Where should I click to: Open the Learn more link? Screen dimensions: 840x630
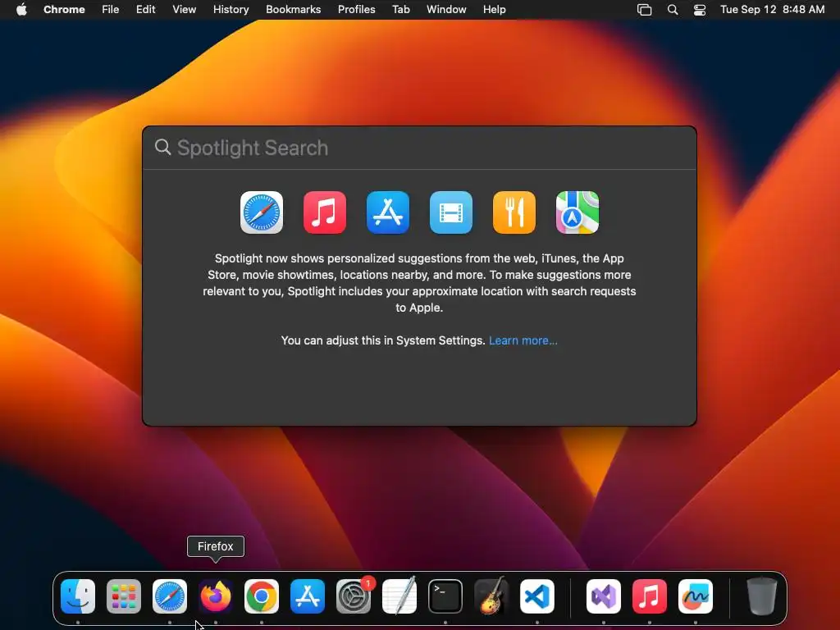pos(523,340)
